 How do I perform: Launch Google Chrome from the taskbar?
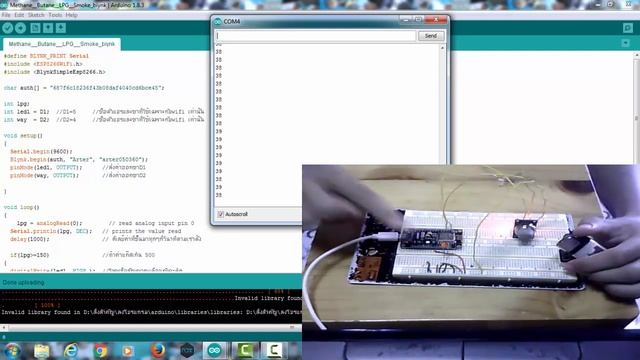click(x=100, y=350)
